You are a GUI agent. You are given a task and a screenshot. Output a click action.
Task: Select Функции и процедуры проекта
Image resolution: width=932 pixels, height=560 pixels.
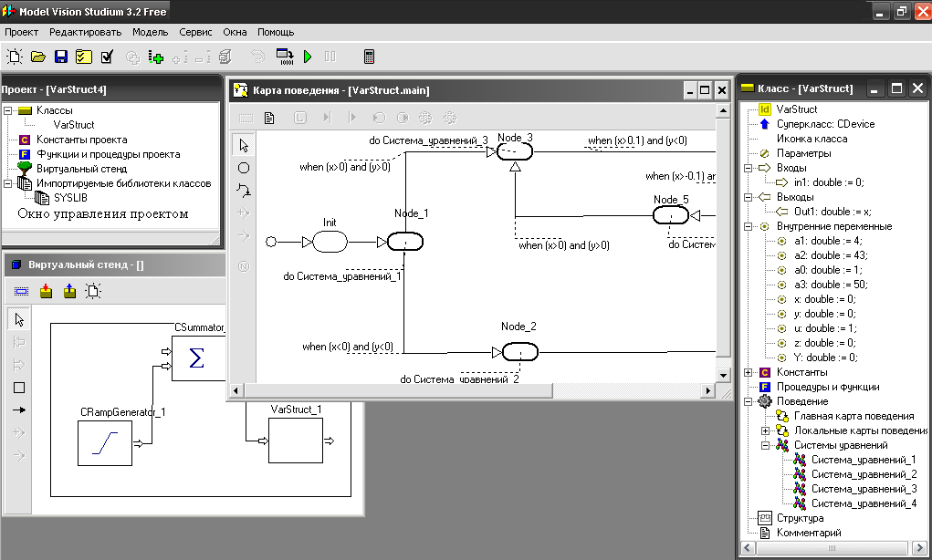click(109, 154)
